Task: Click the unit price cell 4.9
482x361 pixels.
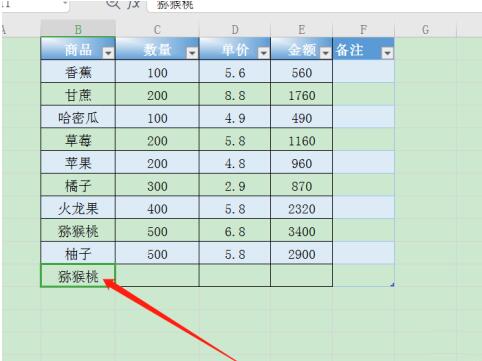Action: point(235,118)
